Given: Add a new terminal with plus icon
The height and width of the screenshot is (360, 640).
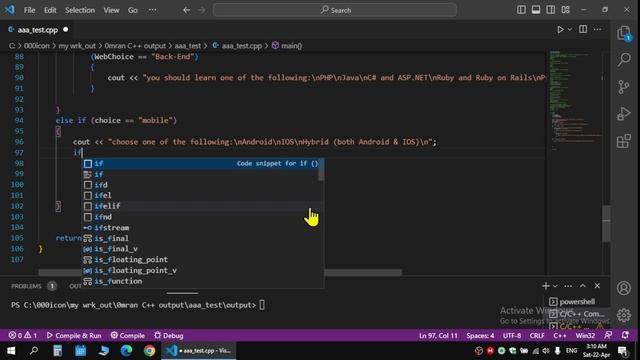Looking at the screenshot, I should [x=545, y=286].
